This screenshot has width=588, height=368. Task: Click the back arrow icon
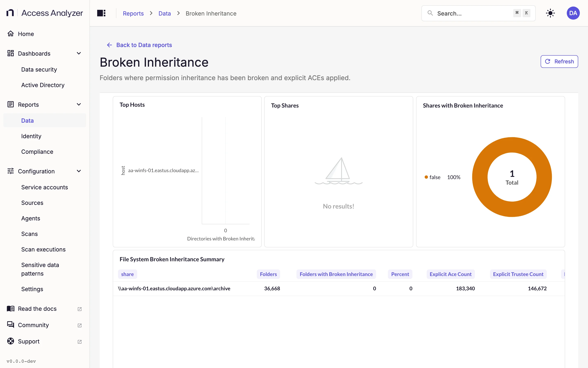(109, 45)
